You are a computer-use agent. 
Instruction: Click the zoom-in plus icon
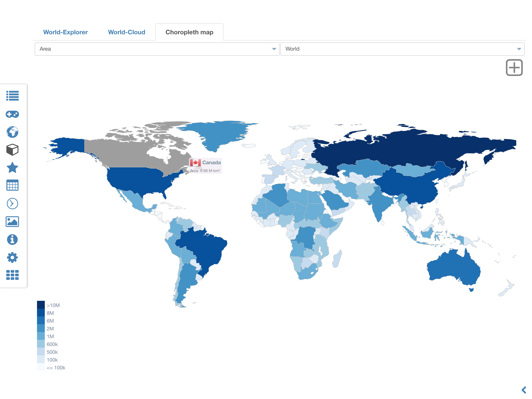(514, 67)
